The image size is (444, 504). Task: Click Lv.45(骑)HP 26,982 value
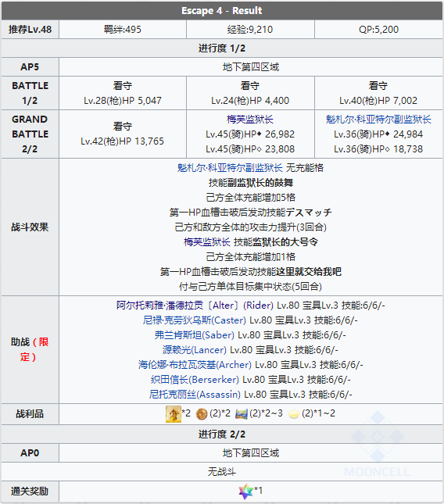[x=250, y=134]
